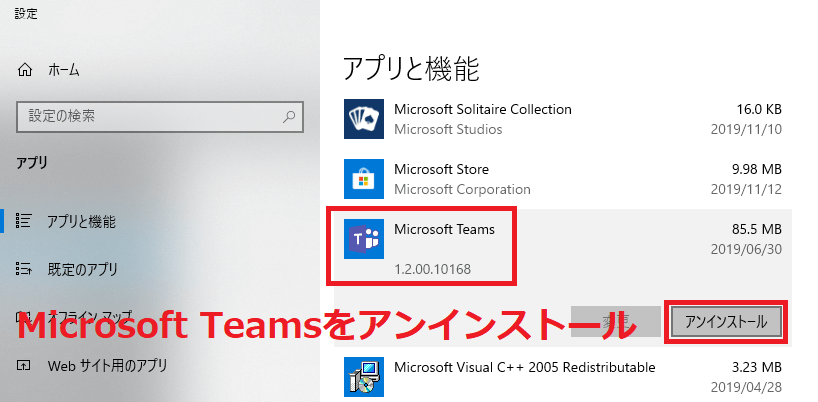Click the 16.0 KB size value
818x402 pixels.
pos(758,109)
